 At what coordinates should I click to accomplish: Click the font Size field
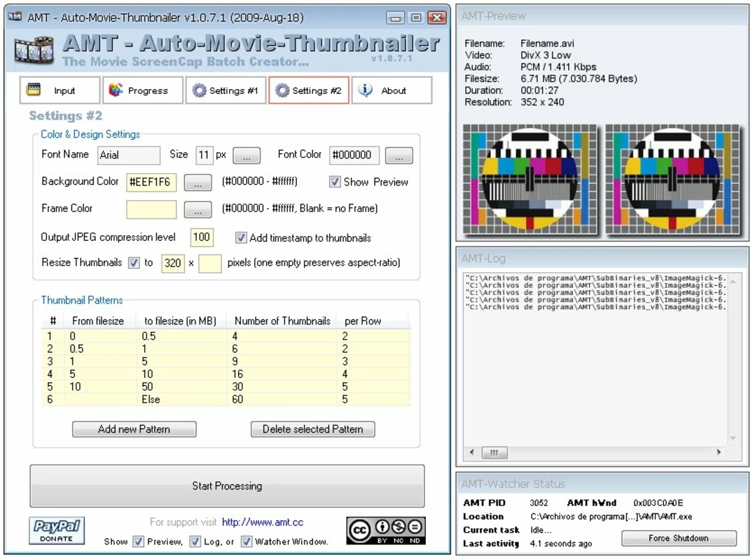(x=205, y=155)
